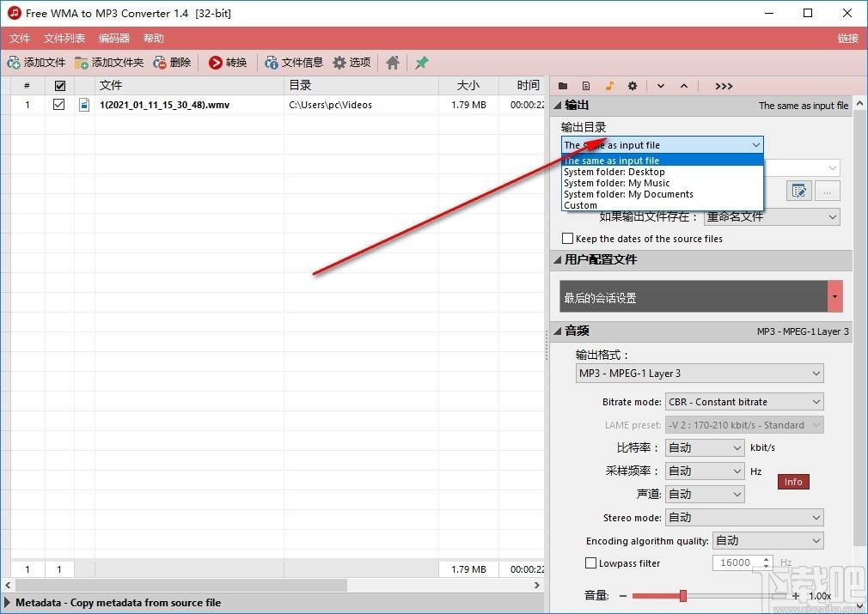868x614 pixels.
Task: Choose 'System folder: My Documents' option
Action: click(x=663, y=194)
